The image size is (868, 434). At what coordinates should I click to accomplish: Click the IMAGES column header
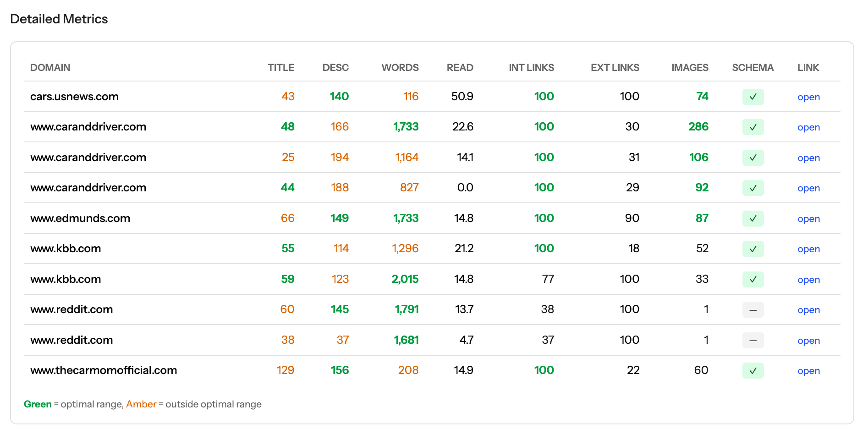690,68
